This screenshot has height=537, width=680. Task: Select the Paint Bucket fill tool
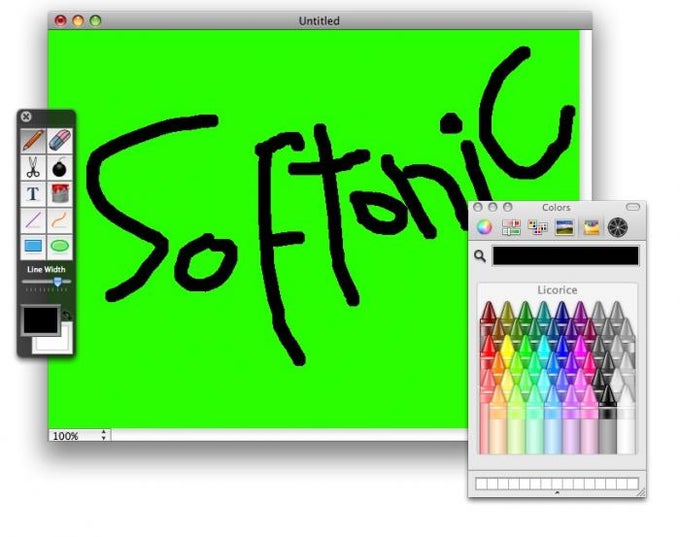coord(60,194)
